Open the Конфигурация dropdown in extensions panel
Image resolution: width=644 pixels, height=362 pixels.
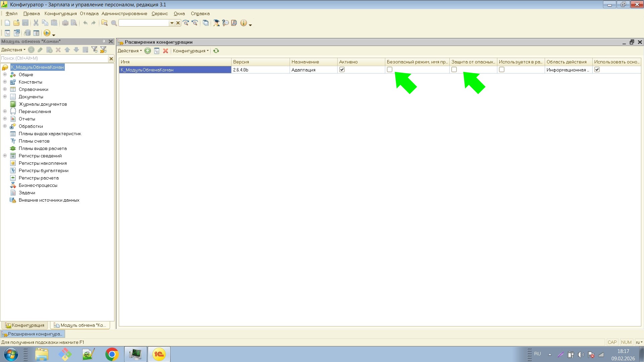pos(191,51)
